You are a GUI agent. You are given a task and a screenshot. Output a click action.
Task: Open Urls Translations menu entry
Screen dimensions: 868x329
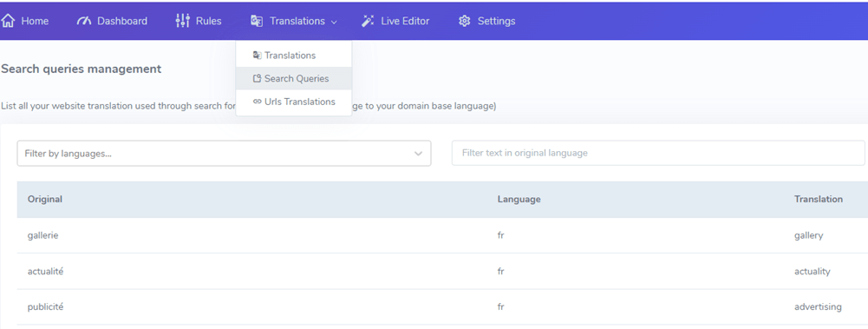click(x=293, y=102)
